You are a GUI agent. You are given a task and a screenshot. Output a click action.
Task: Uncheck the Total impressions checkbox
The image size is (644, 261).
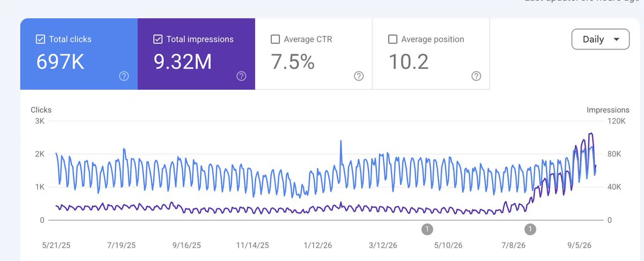click(158, 39)
